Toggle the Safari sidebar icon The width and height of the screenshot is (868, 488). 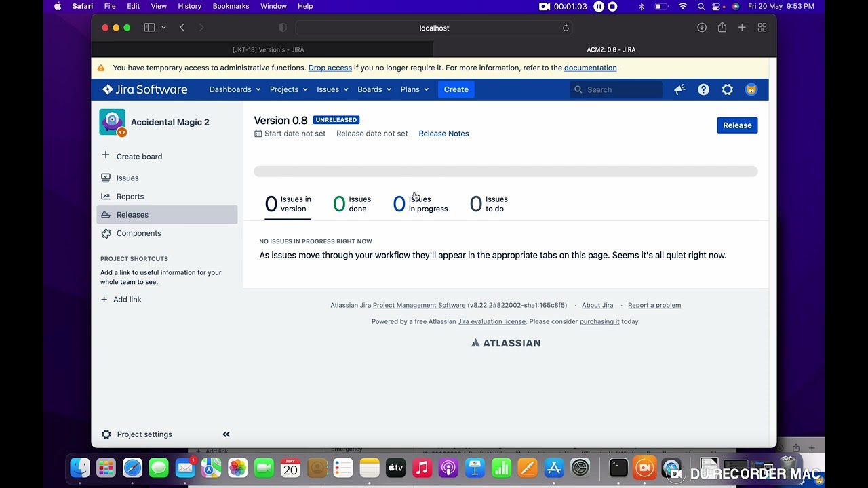click(x=149, y=28)
